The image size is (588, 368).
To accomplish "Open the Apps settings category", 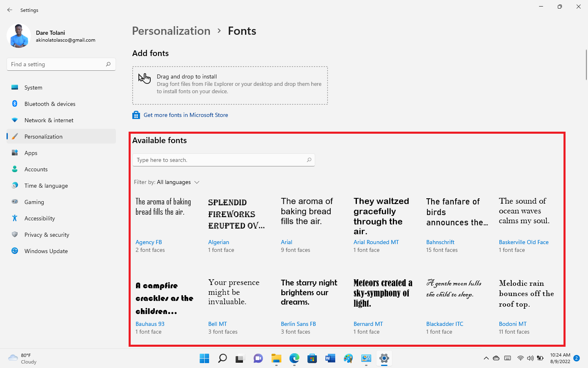I will (61, 153).
